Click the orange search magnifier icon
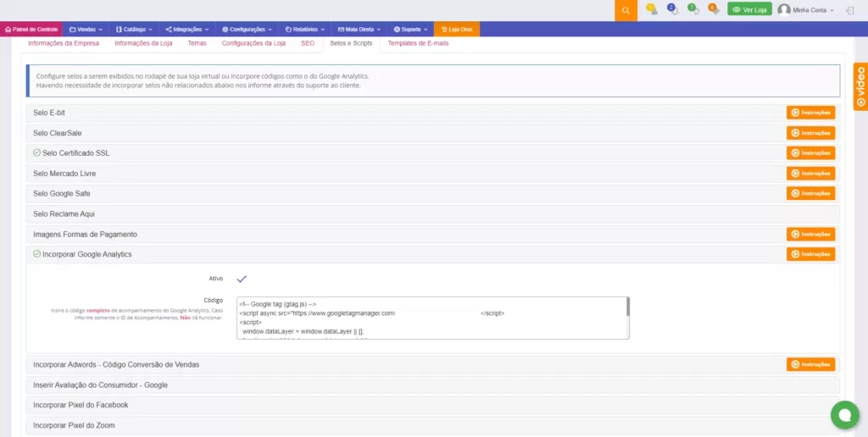This screenshot has height=437, width=868. click(x=626, y=10)
